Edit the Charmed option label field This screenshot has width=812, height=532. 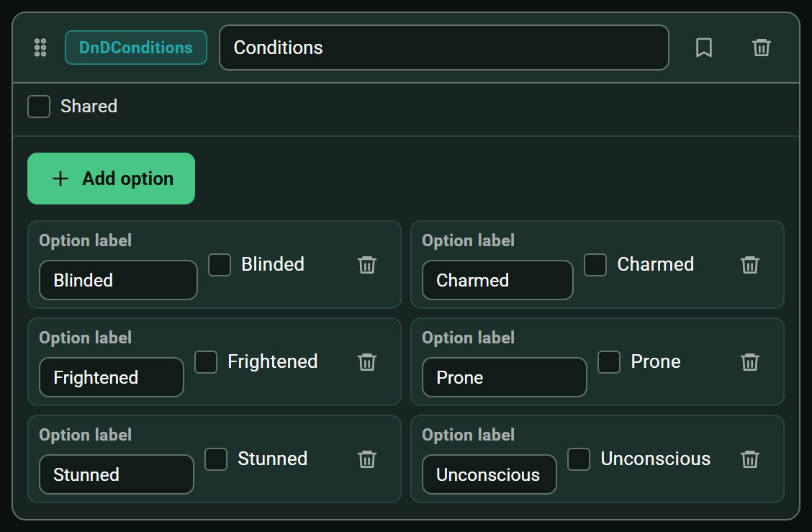[497, 280]
